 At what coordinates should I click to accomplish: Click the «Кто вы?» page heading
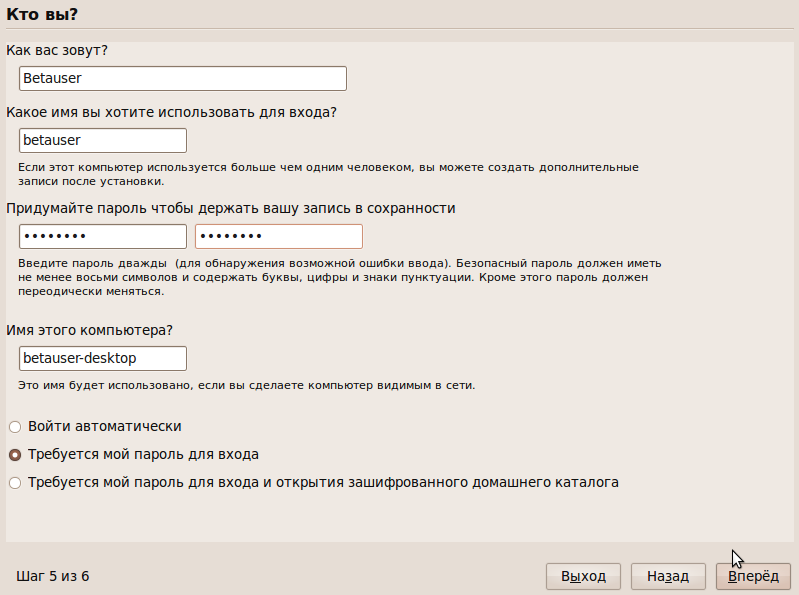coord(42,14)
